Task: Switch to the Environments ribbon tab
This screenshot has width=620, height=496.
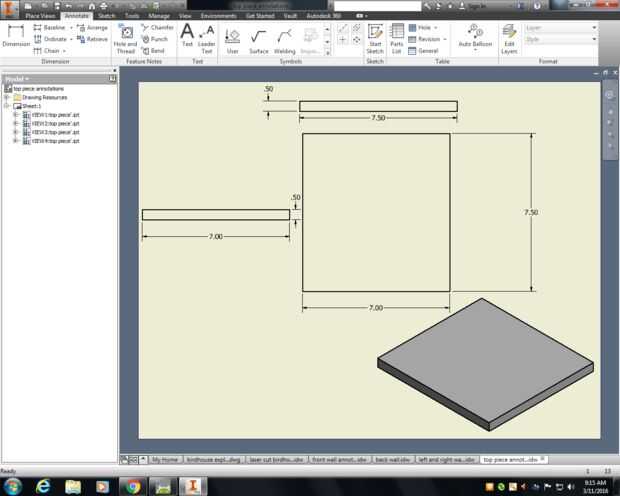Action: [218, 16]
